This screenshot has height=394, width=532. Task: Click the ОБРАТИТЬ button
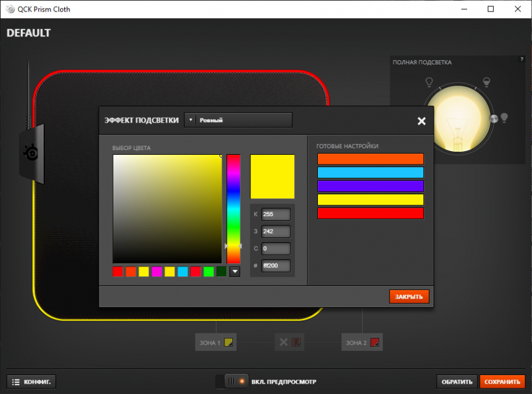coord(457,382)
